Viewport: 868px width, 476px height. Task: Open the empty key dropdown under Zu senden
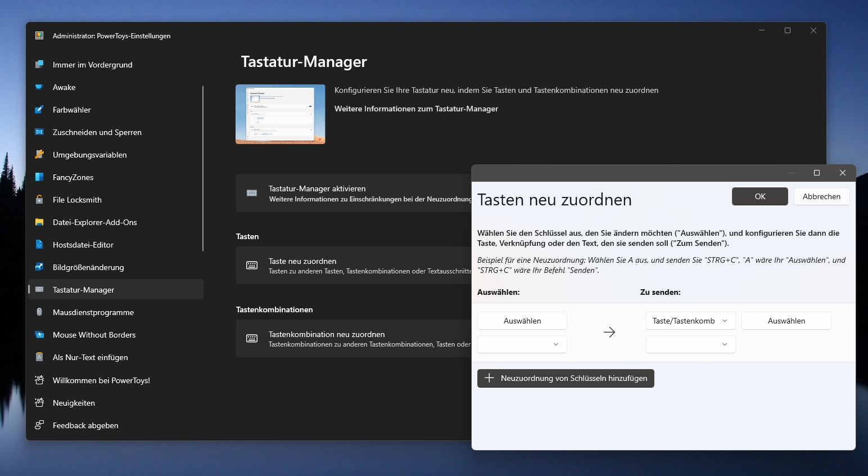691,344
